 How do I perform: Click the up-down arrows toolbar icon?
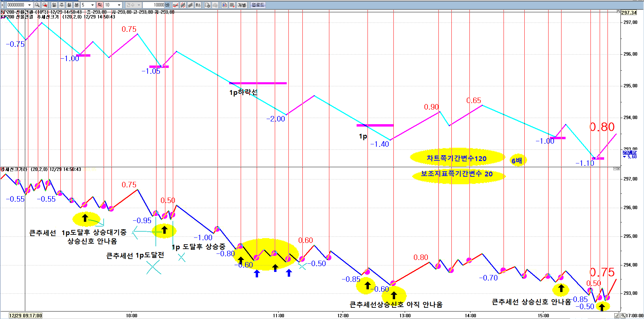pos(198,5)
